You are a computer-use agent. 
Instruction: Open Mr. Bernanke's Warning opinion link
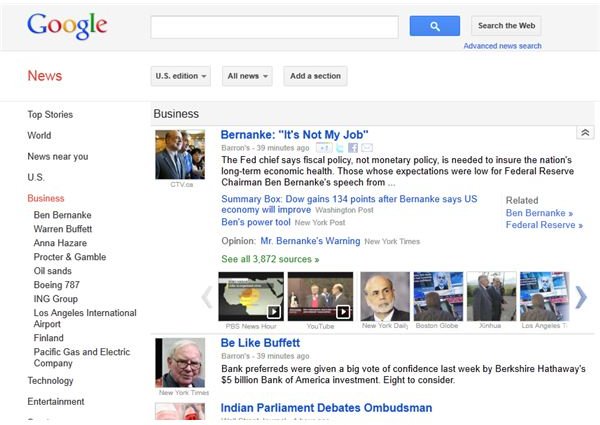click(x=310, y=241)
